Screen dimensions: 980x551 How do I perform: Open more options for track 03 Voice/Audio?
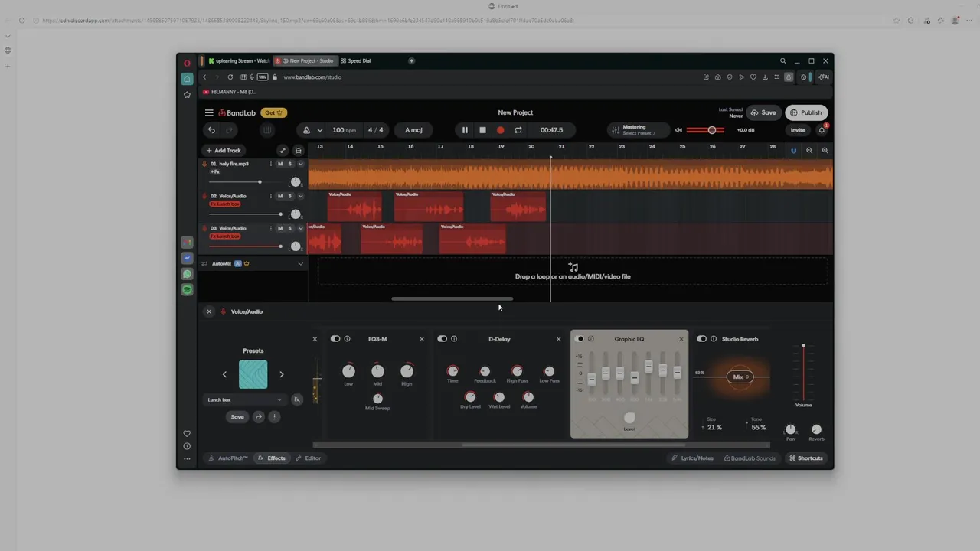point(271,228)
